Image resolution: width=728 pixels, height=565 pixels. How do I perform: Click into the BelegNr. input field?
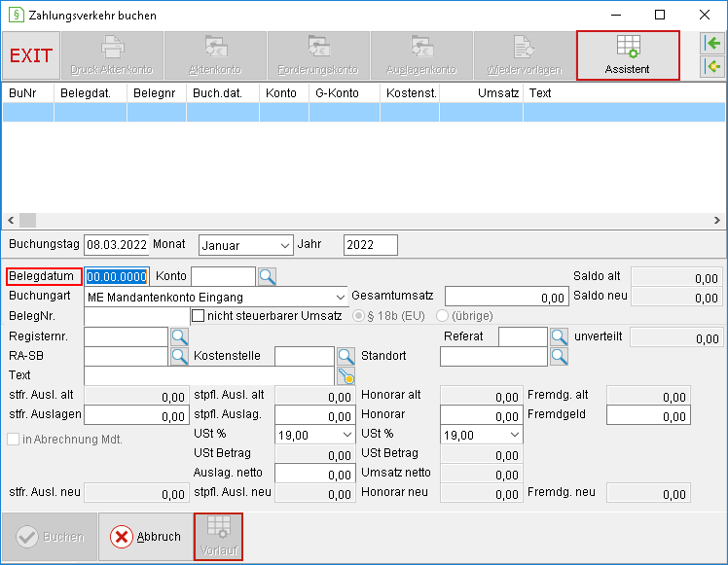click(136, 316)
